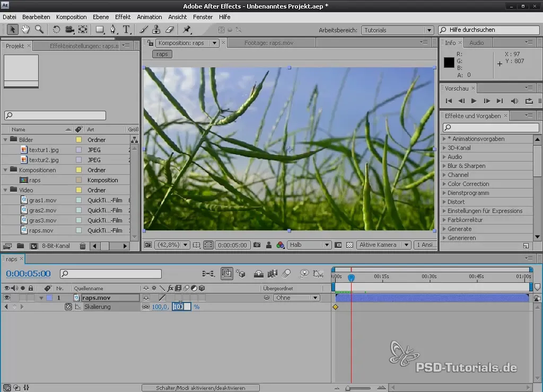This screenshot has height=392, width=543.
Task: Select the Hand tool in toolbar
Action: click(x=26, y=30)
